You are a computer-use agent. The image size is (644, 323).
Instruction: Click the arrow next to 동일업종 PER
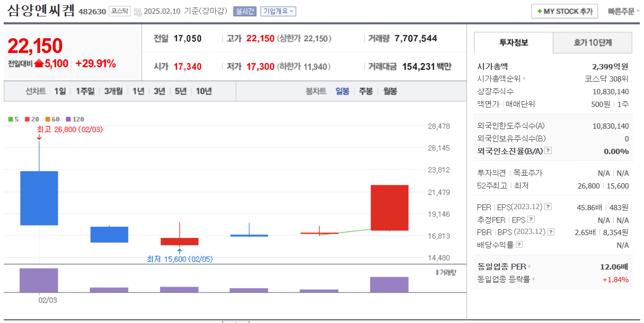coord(529,267)
